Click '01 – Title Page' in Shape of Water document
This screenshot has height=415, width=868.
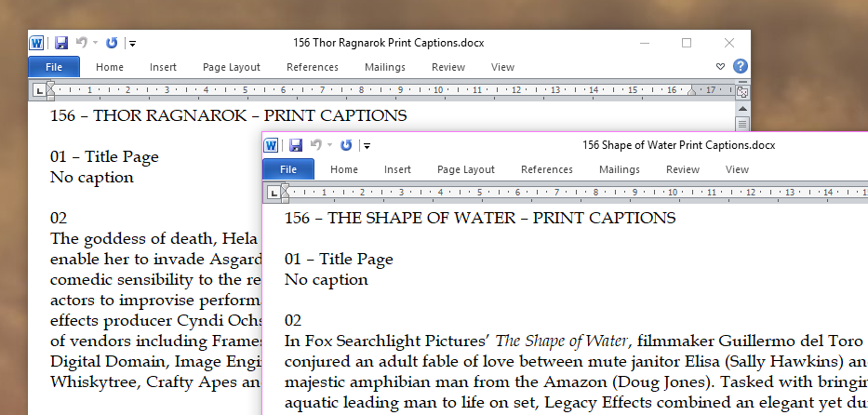tap(339, 260)
